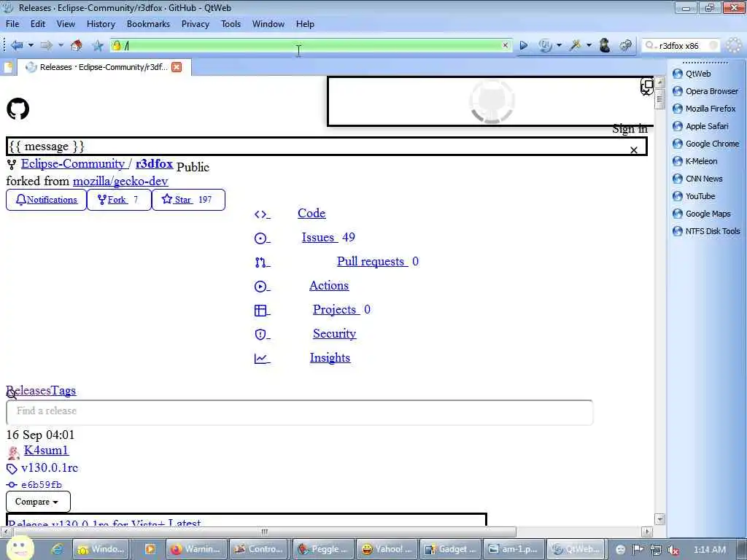
Task: Dismiss the message banner with x
Action: coord(634,150)
